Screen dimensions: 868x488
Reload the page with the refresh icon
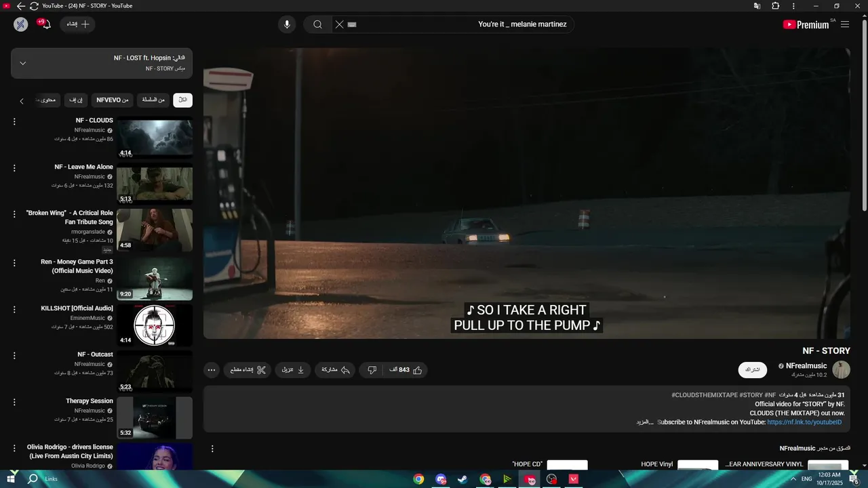coord(34,5)
